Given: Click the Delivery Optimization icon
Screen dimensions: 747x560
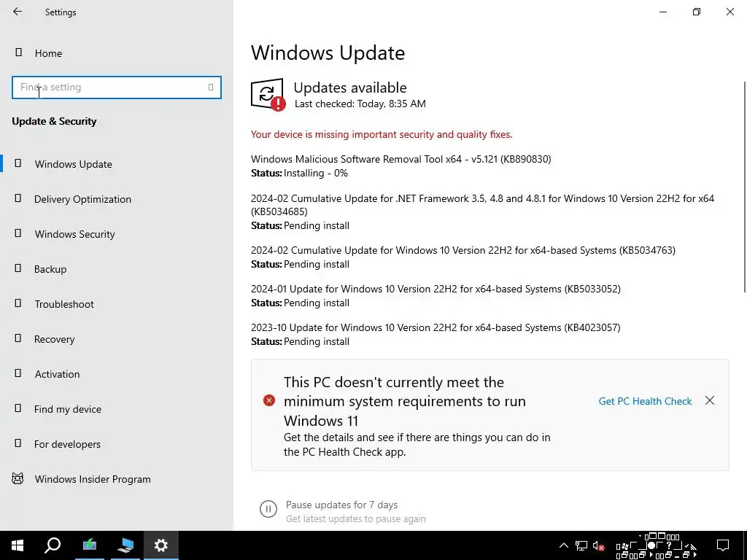Looking at the screenshot, I should tap(18, 198).
